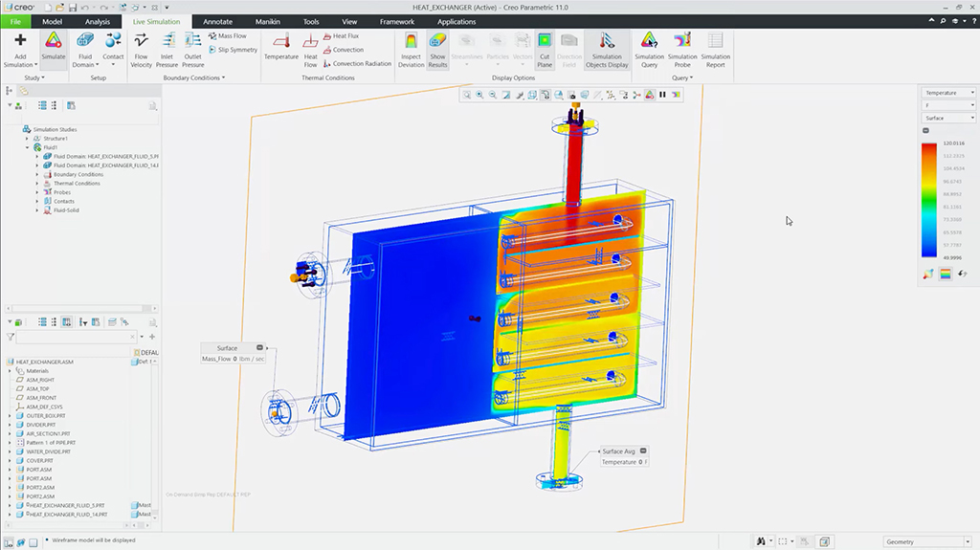Screen dimensions: 980x550
Task: Apply a Convection Radiation condition
Action: point(357,64)
